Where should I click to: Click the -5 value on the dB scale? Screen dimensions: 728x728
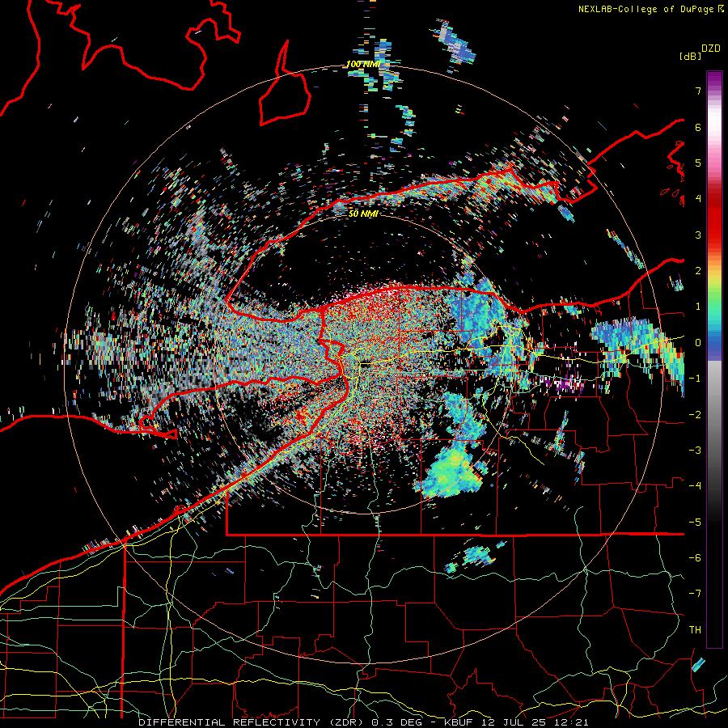[695, 523]
